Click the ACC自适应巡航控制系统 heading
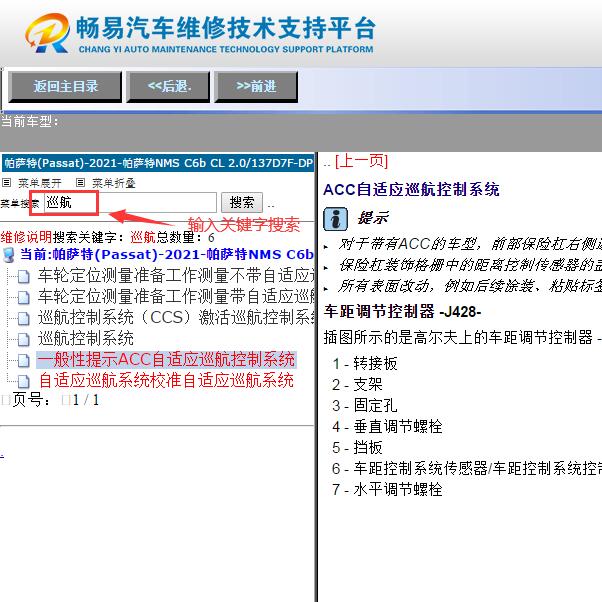This screenshot has width=602, height=602. pos(411,190)
